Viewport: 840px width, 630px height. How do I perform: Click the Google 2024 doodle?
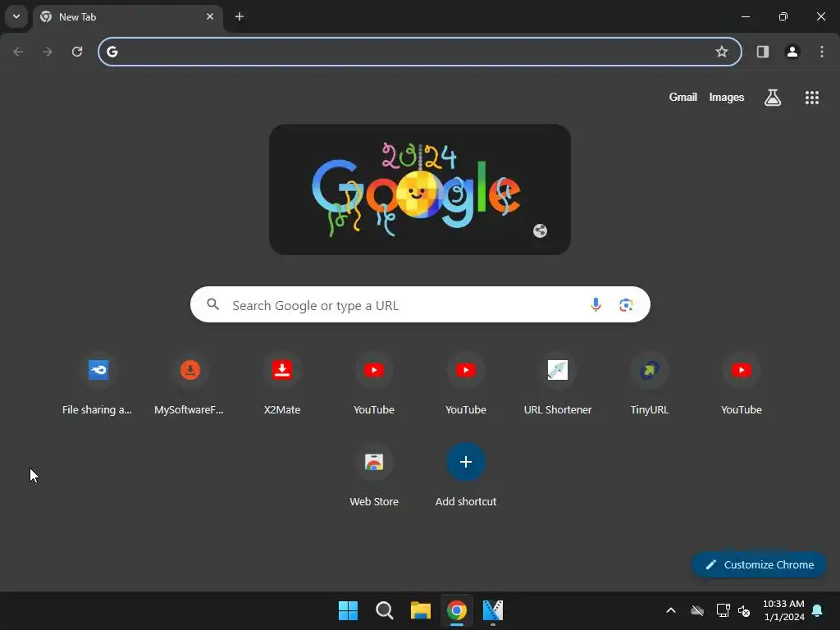click(420, 189)
